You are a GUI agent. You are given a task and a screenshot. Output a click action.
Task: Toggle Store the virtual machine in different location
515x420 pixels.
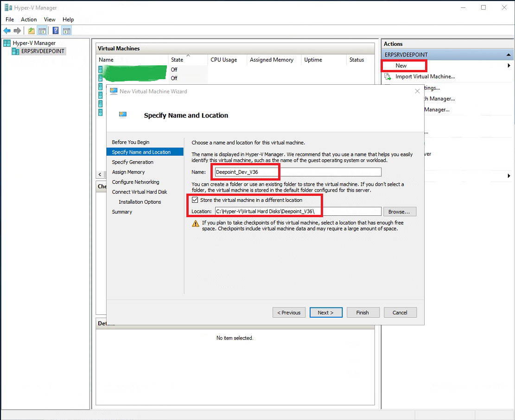click(195, 200)
